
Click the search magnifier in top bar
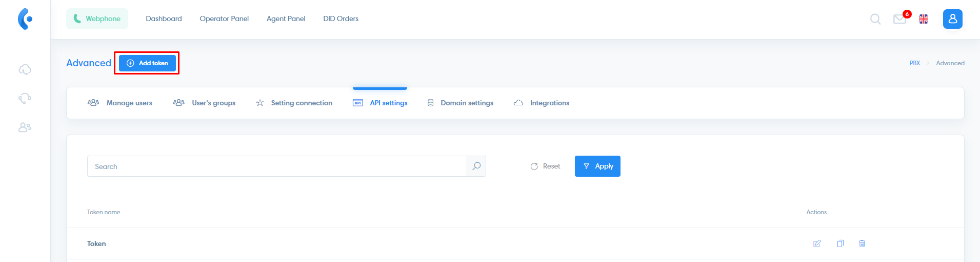coord(875,19)
